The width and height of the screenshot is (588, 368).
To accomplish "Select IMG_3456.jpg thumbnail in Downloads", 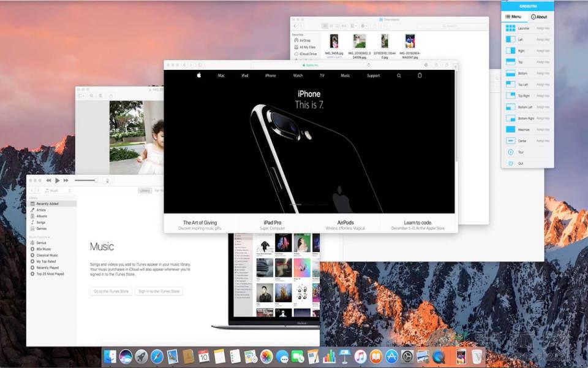I will (x=334, y=41).
